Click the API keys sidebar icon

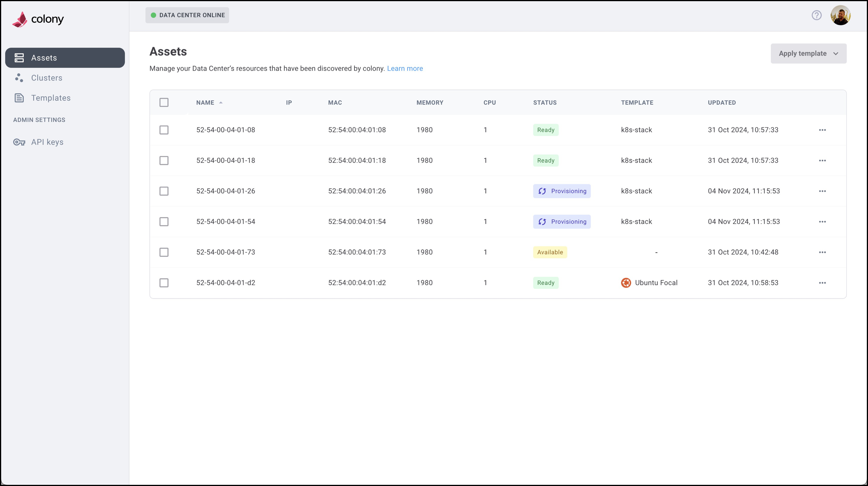19,142
